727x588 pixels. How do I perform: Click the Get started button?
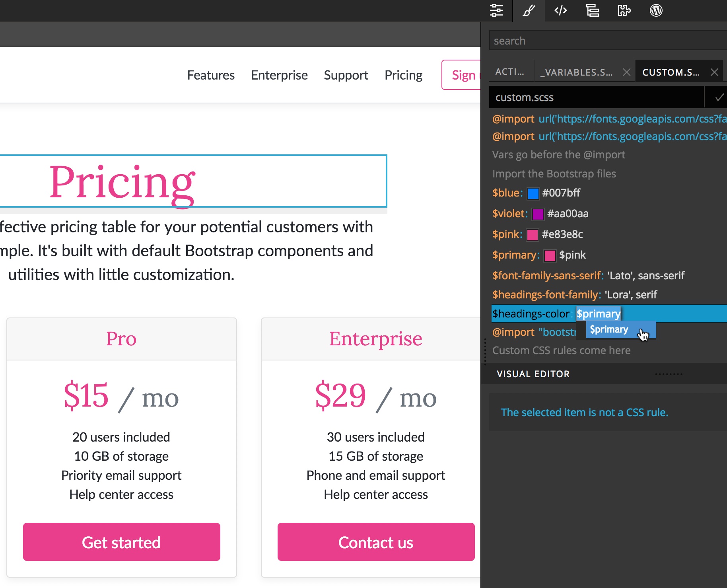(122, 542)
